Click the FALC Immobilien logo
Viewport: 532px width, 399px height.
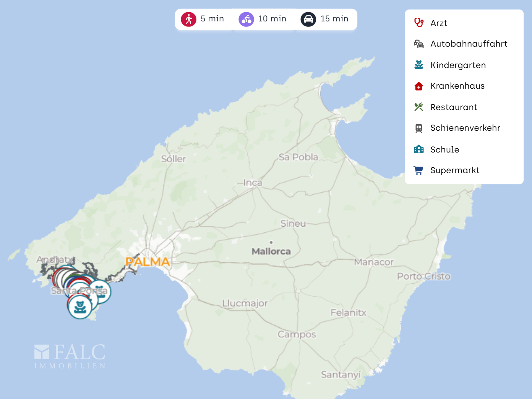pyautogui.click(x=70, y=356)
